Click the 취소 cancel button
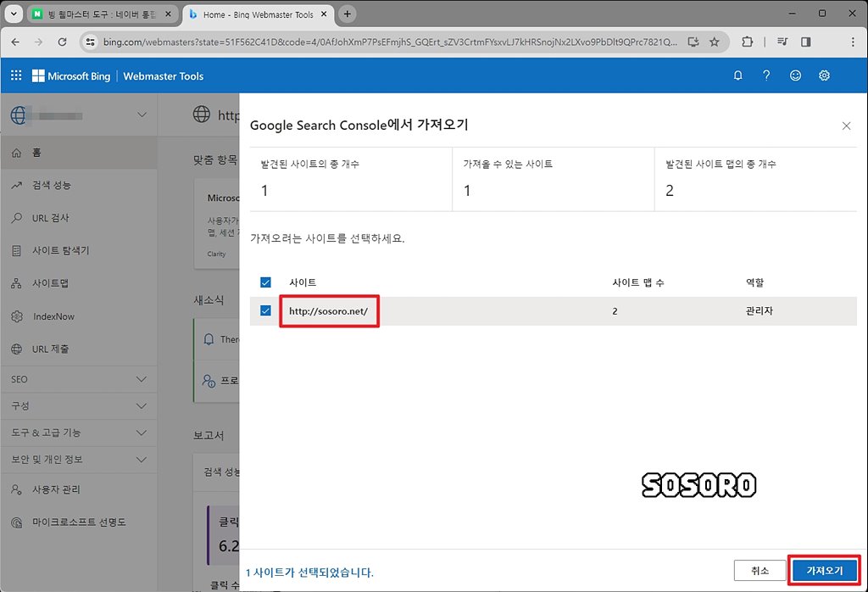868x592 pixels. click(x=759, y=571)
